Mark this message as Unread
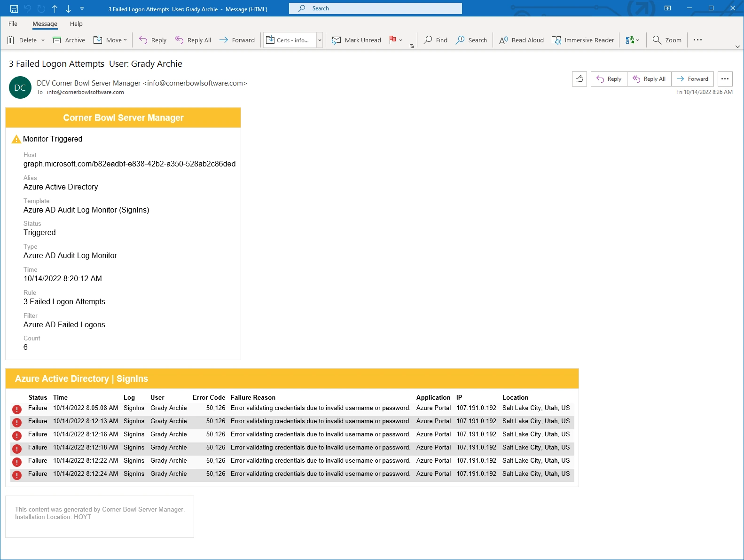 (x=356, y=40)
